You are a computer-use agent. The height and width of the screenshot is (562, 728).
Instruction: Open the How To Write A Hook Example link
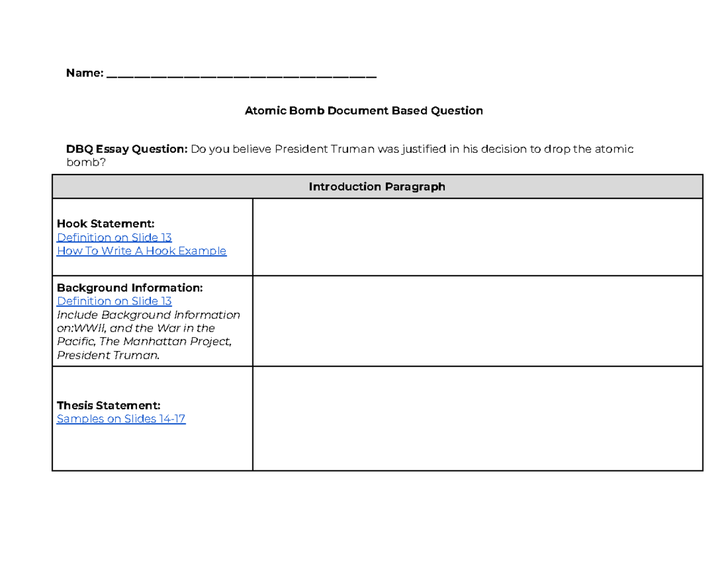[141, 251]
